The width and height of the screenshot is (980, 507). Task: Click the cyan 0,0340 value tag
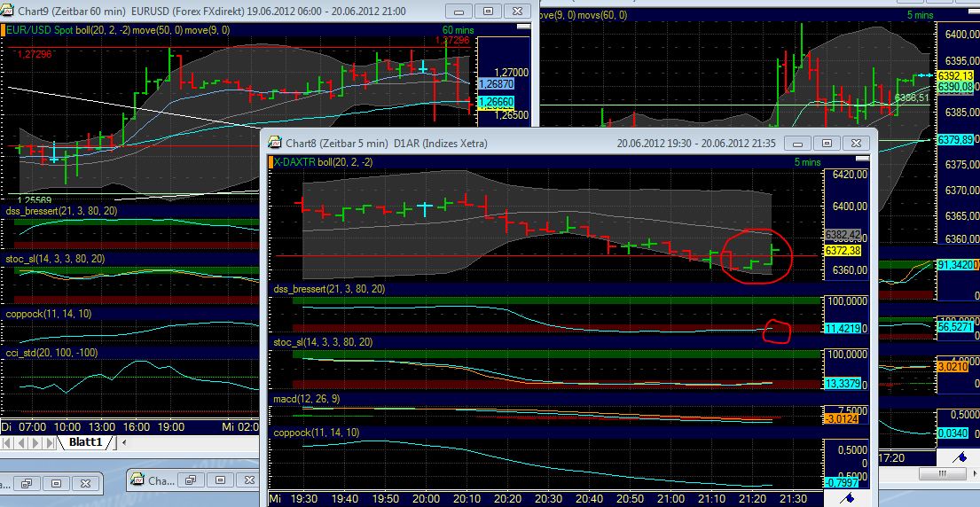(952, 433)
